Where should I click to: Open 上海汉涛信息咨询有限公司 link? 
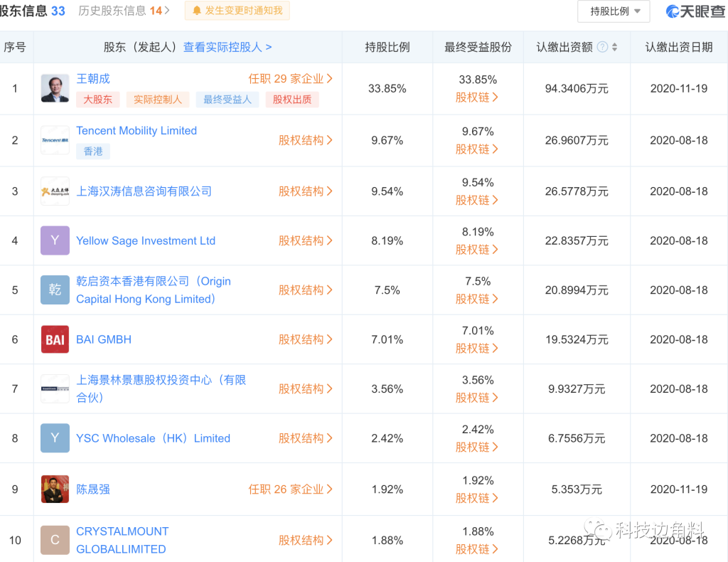coord(144,191)
